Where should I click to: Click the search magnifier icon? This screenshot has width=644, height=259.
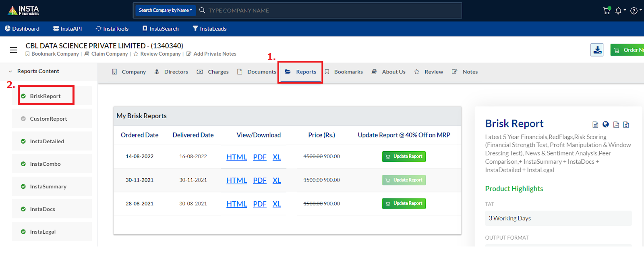202,10
